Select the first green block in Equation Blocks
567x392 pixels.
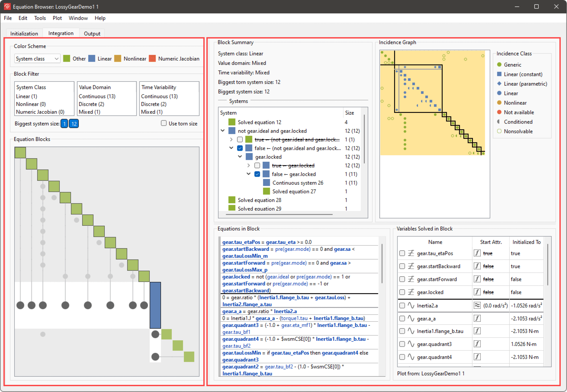pyautogui.click(x=20, y=152)
